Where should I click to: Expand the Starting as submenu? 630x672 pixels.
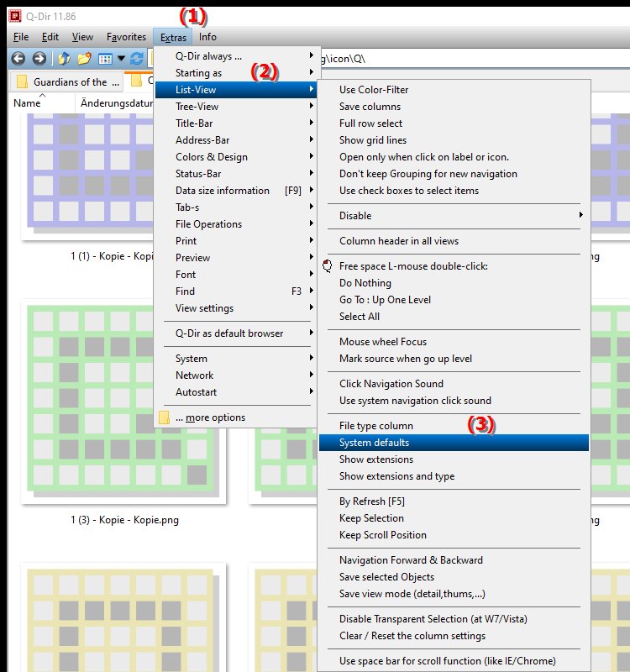coord(235,73)
